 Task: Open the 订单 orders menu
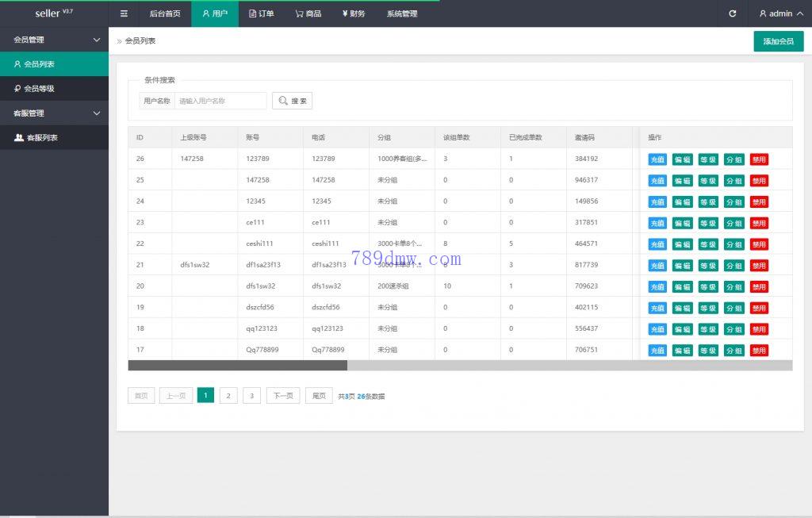coord(261,13)
